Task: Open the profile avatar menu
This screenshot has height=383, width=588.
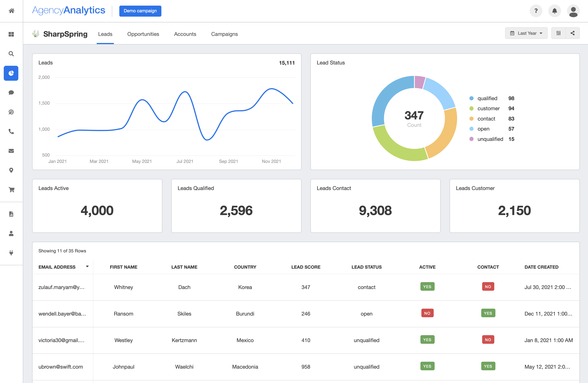Action: [573, 11]
